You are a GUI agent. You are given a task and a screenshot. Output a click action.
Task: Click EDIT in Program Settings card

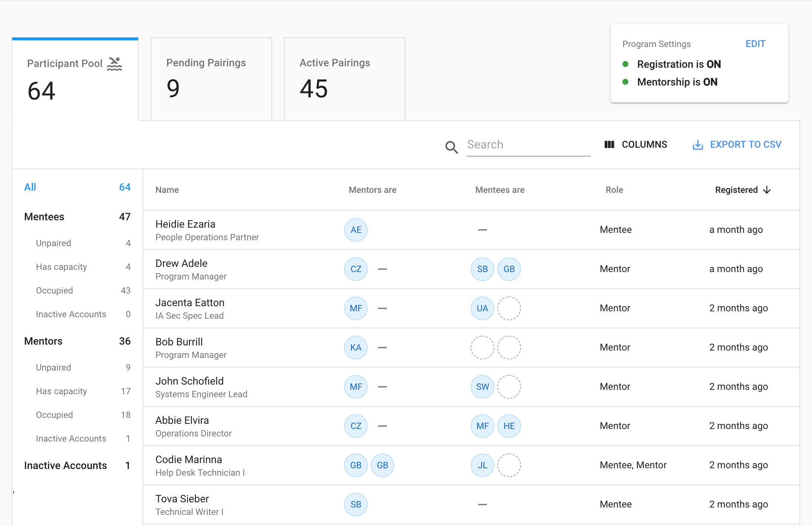click(755, 43)
